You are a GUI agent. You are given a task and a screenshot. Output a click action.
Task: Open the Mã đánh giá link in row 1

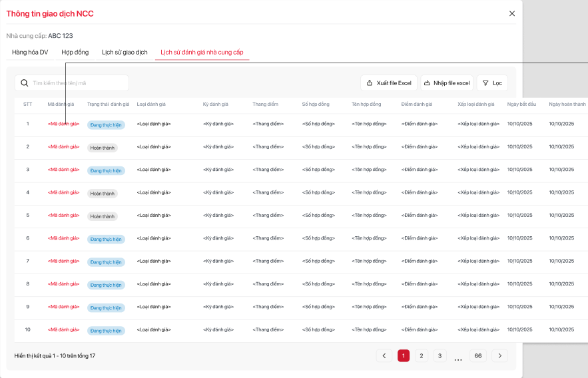[63, 124]
